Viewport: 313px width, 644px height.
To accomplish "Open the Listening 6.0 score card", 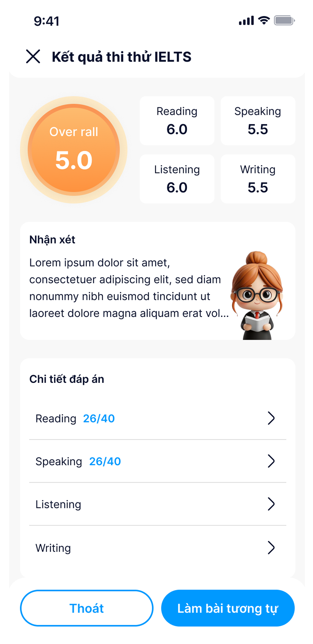I will point(177,179).
